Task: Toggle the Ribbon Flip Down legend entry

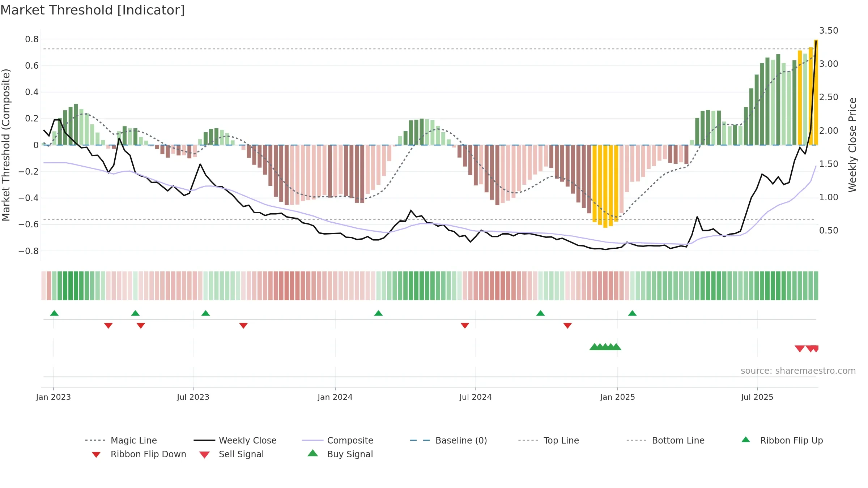Action: 139,454
